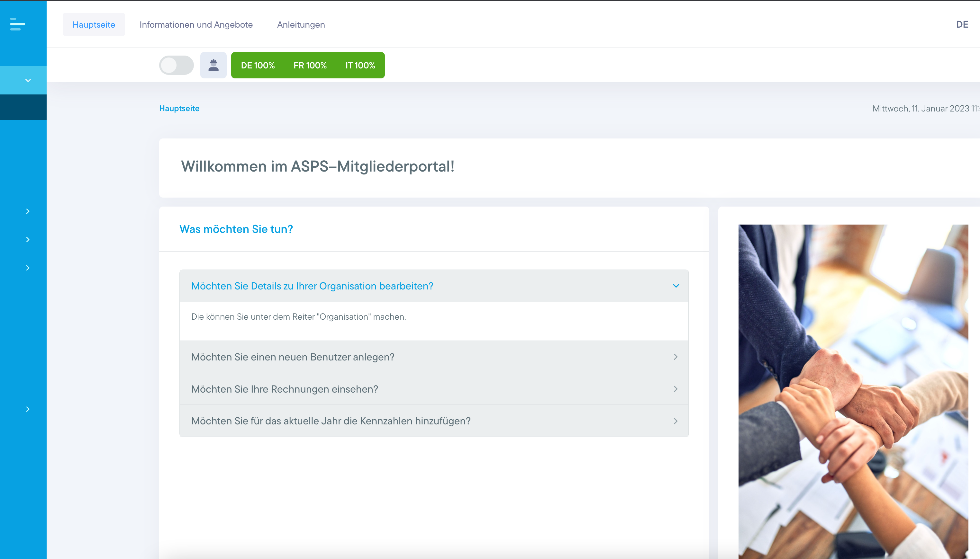Click the FR 100% translation badge
The height and width of the screenshot is (559, 980).
[310, 65]
